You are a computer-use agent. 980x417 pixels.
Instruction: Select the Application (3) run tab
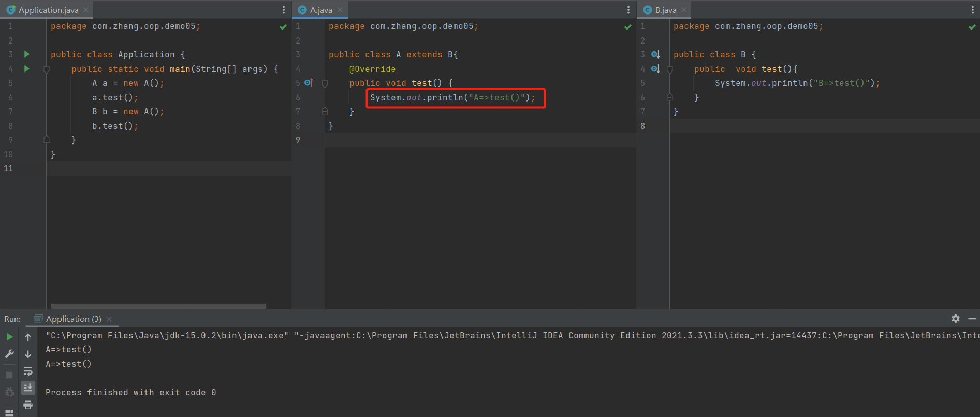(x=73, y=319)
